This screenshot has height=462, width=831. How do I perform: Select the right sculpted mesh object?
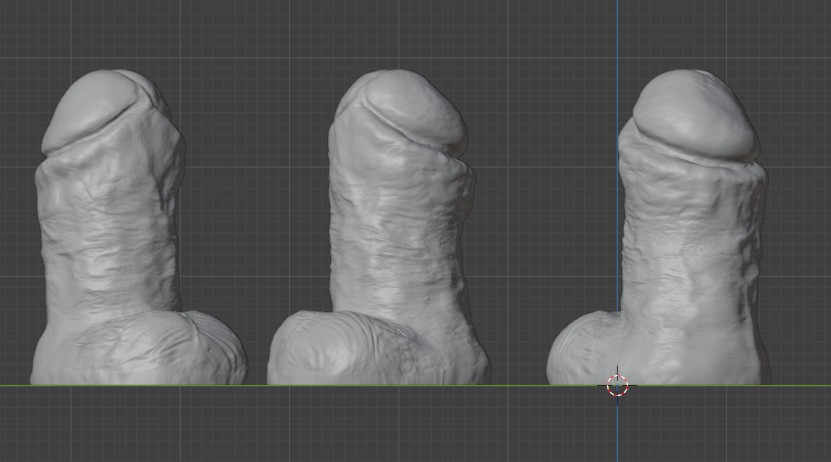coord(690,250)
